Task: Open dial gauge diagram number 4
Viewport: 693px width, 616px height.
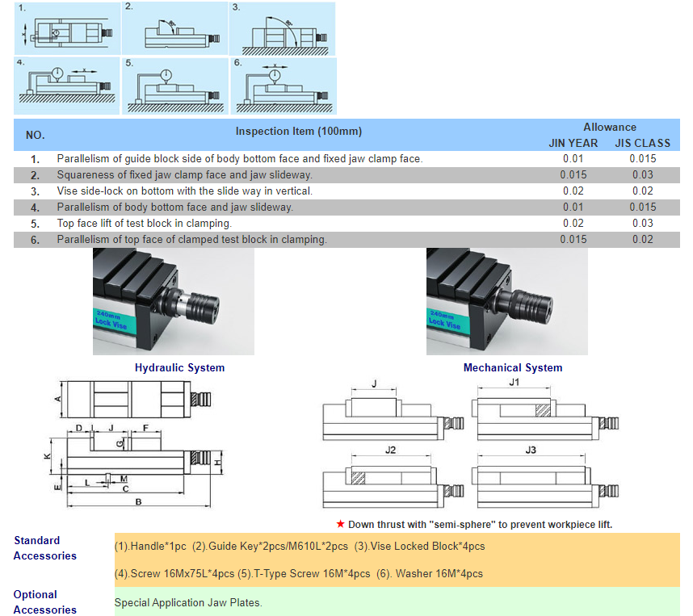Action: point(66,85)
